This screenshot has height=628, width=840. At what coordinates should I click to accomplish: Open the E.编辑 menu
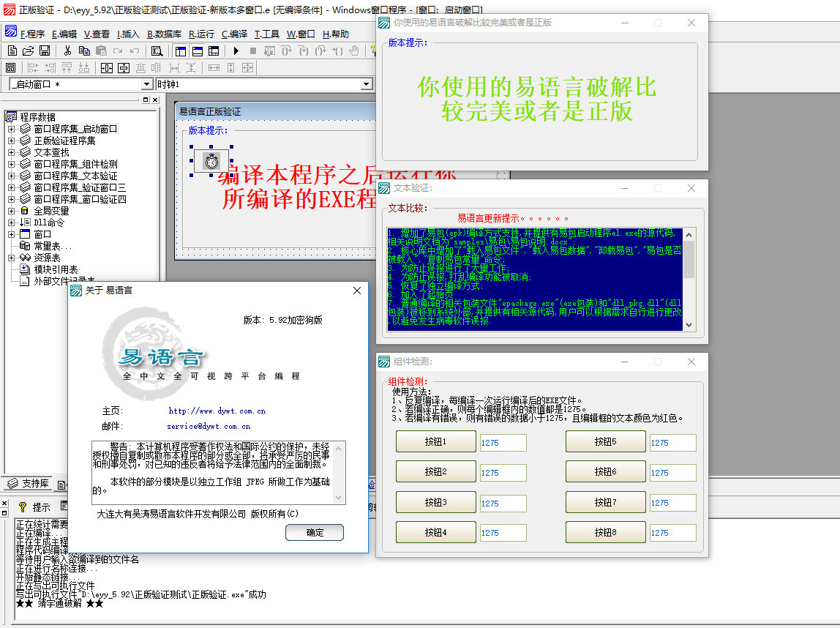(64, 34)
